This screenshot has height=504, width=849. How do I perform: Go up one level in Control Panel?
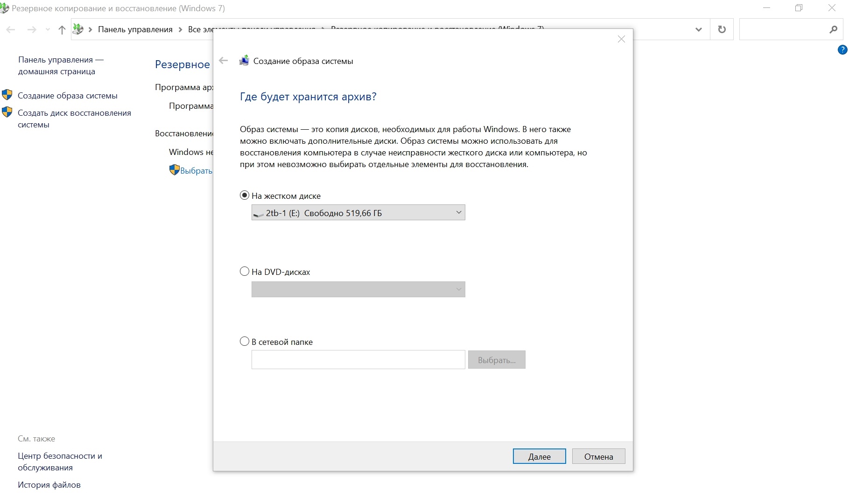(x=62, y=29)
